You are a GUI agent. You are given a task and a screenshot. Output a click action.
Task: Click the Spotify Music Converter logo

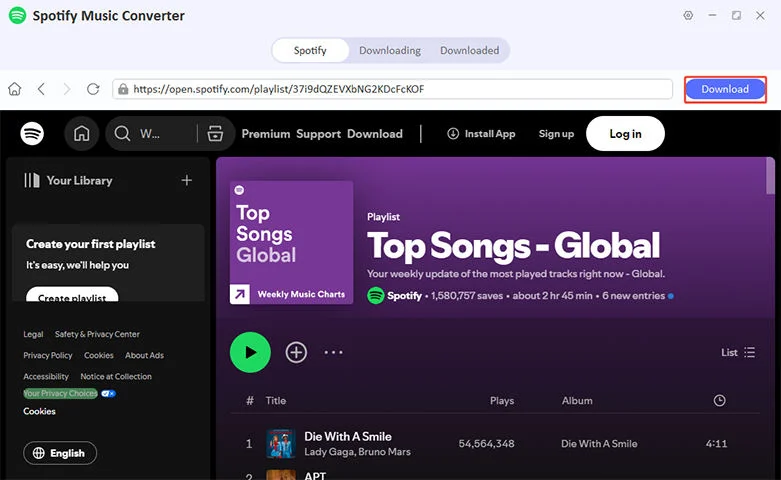tap(17, 15)
